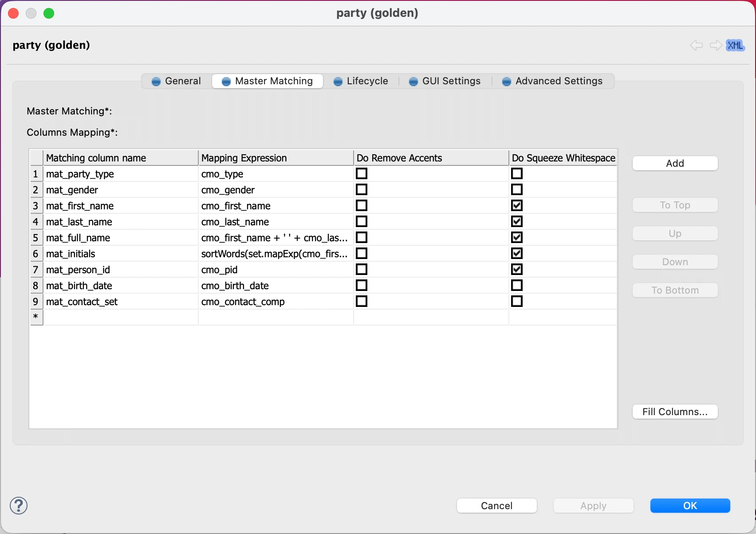The height and width of the screenshot is (534, 756).
Task: Enable Do Remove Accents for mat_birth_date
Action: coord(362,285)
